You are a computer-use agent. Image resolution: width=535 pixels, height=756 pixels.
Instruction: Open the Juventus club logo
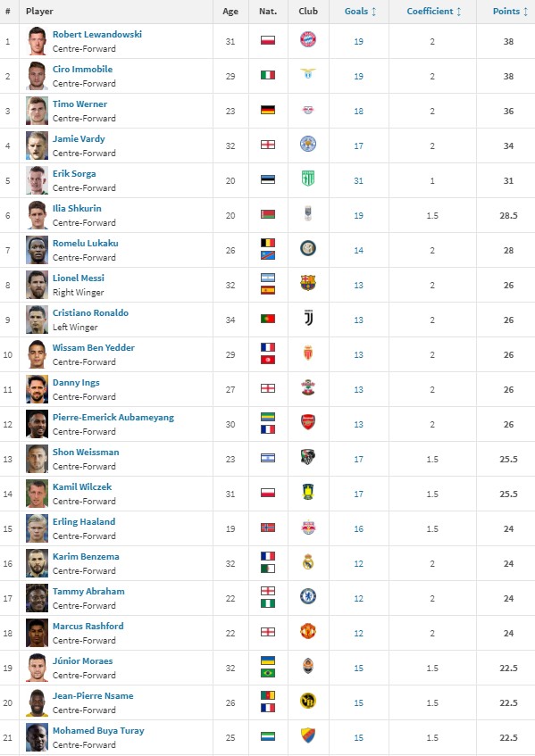click(x=308, y=319)
